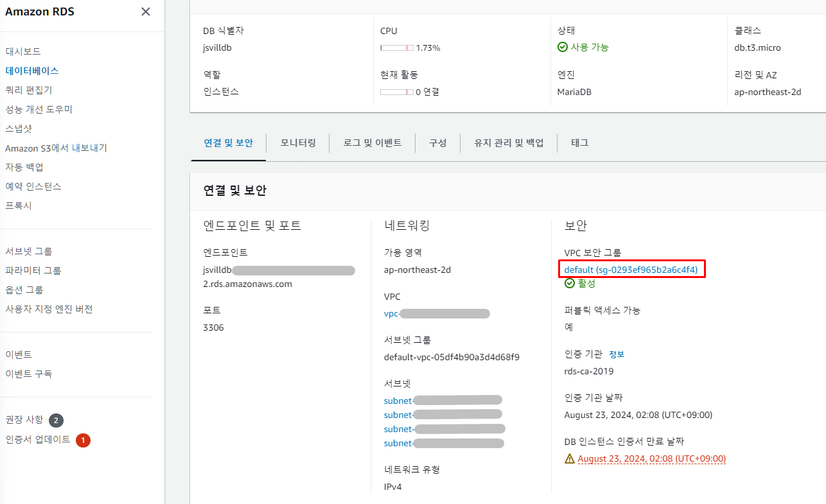826x504 pixels.
Task: Open the 유지 관리 및 백업 tab
Action: tap(509, 143)
